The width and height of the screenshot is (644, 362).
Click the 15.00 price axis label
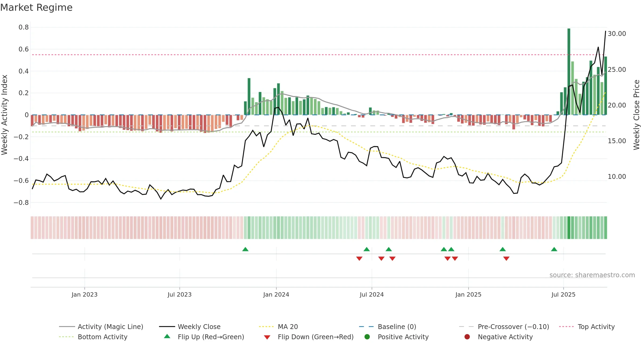(617, 141)
